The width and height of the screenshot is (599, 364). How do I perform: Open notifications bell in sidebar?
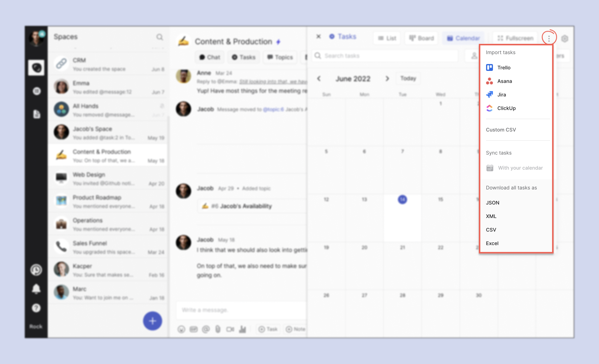[x=36, y=289]
